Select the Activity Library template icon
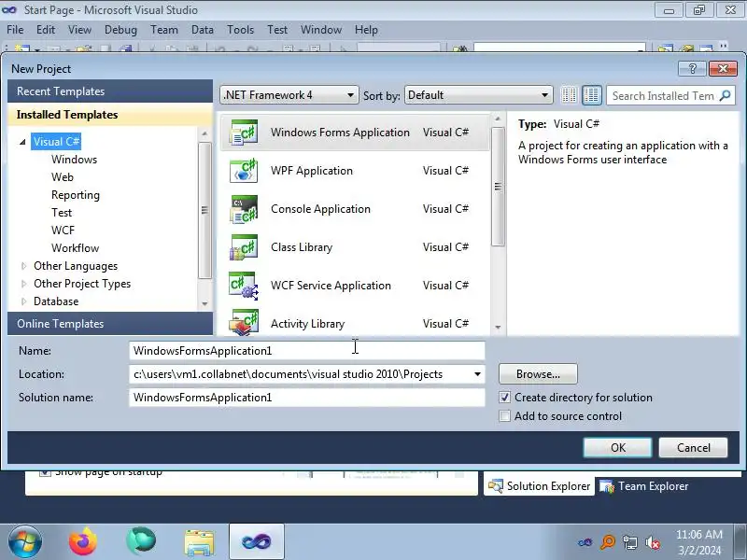Screen dimensions: 747x560 coord(244,322)
